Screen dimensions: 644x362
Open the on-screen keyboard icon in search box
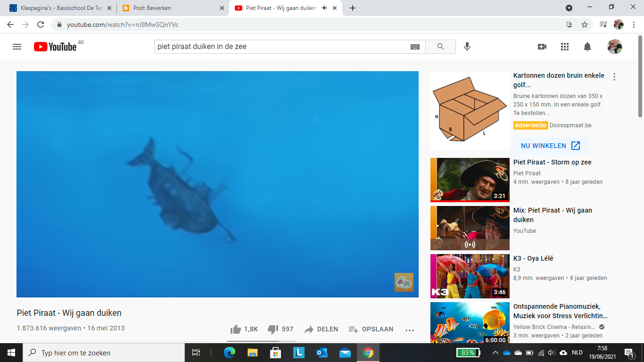click(415, 47)
